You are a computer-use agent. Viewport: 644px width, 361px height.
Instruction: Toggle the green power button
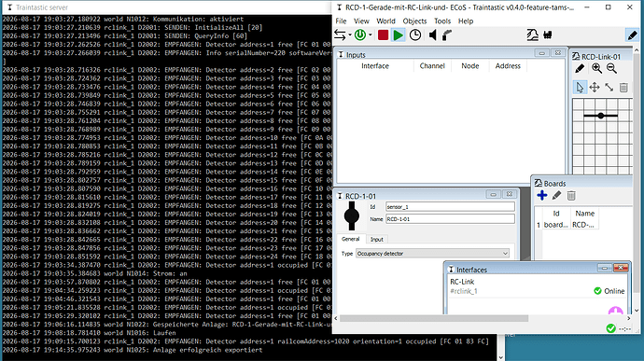(x=360, y=35)
